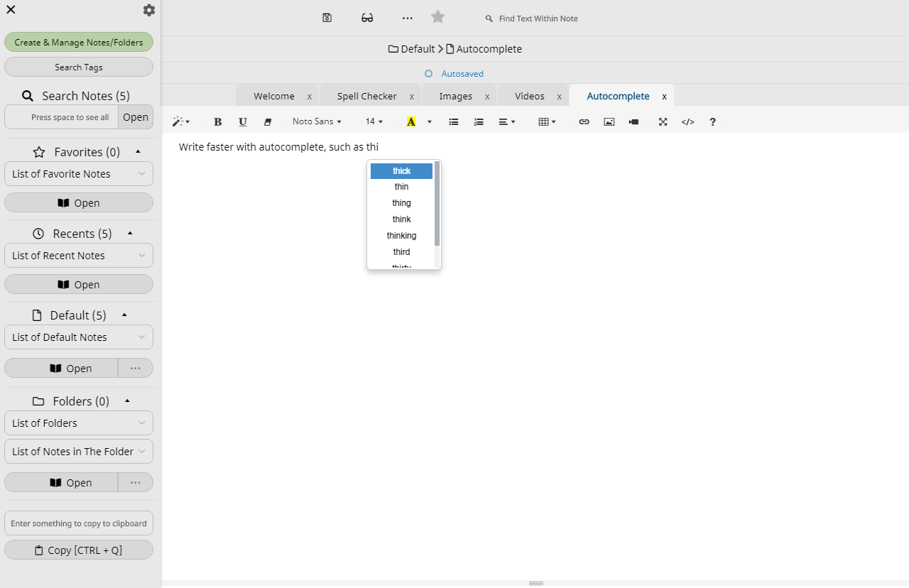Toggle bold formatting in toolbar

click(x=218, y=121)
